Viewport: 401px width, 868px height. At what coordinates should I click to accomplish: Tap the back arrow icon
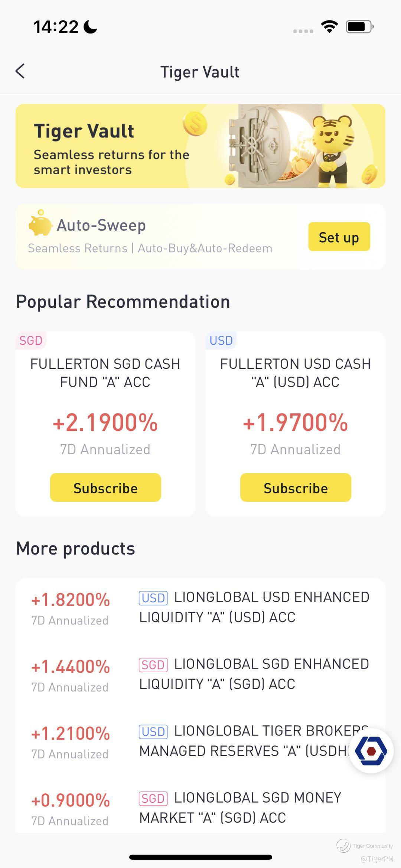[x=20, y=71]
